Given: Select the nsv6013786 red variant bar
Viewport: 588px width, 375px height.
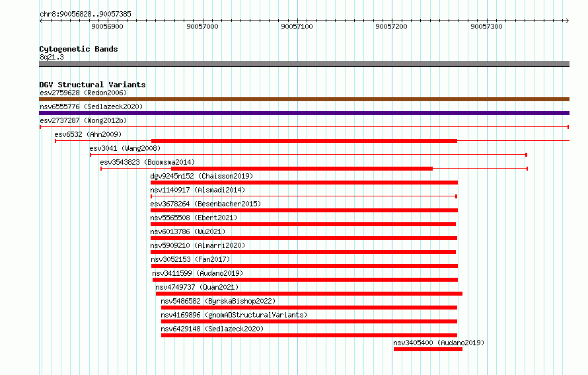Looking at the screenshot, I should click(x=304, y=238).
